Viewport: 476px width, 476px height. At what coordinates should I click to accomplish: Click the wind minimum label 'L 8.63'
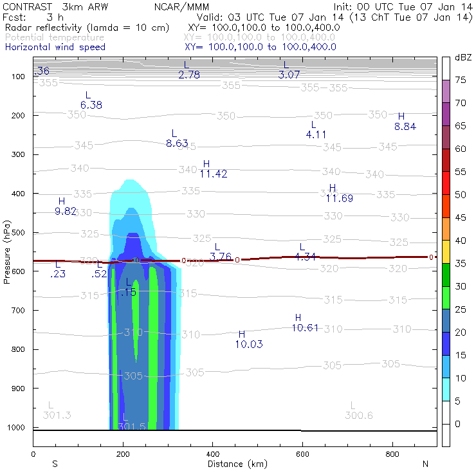[x=177, y=138]
